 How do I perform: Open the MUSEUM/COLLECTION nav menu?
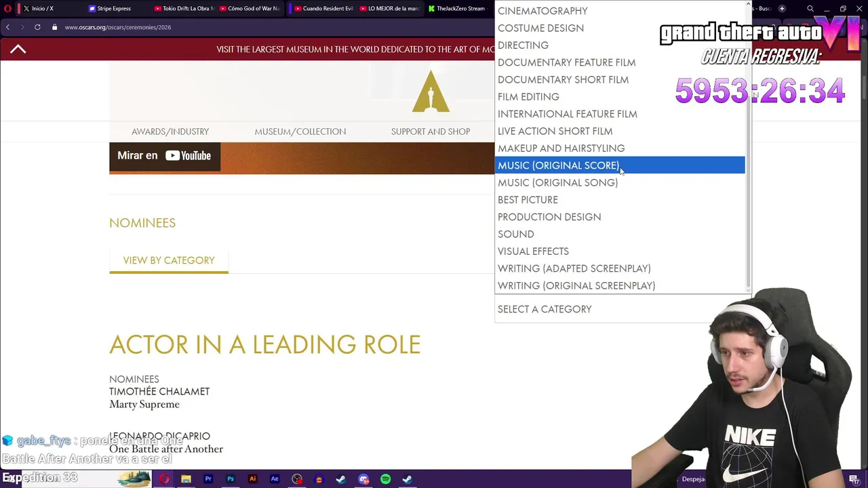pos(300,131)
